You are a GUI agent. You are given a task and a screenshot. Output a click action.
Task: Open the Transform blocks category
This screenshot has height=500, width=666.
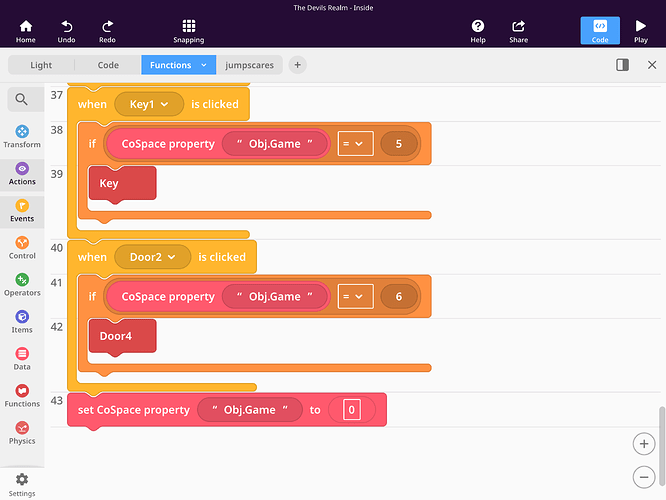pyautogui.click(x=22, y=132)
